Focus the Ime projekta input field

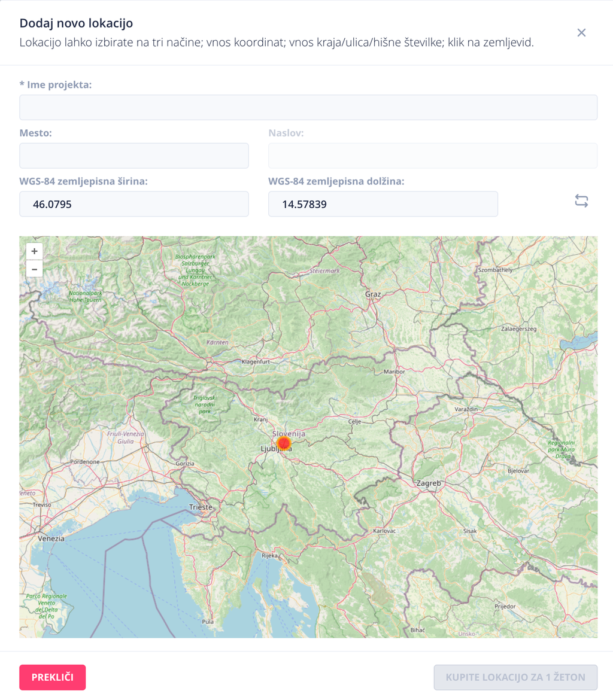pyautogui.click(x=308, y=108)
